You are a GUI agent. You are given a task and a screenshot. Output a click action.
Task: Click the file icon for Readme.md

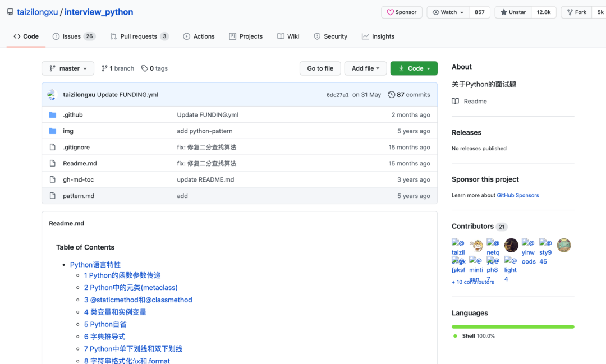click(53, 163)
